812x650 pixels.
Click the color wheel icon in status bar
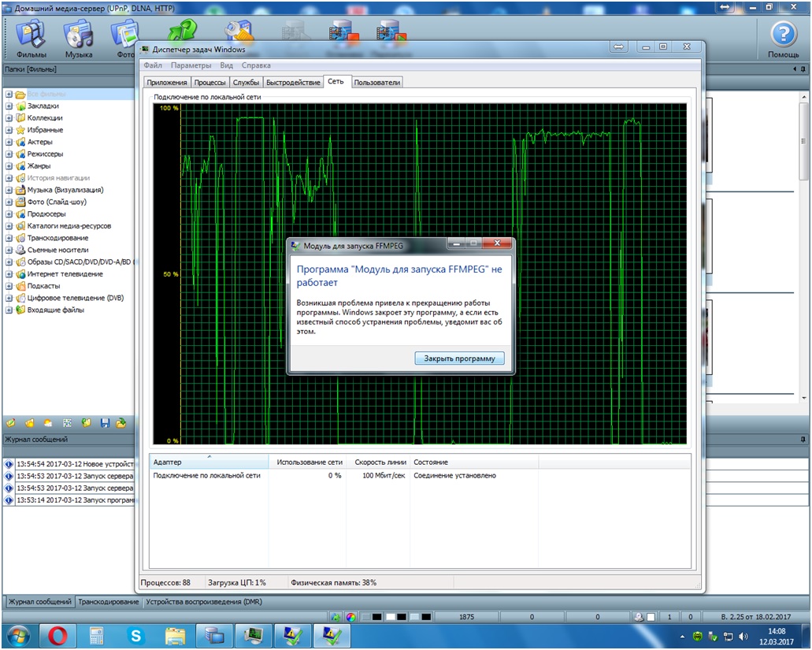click(350, 617)
